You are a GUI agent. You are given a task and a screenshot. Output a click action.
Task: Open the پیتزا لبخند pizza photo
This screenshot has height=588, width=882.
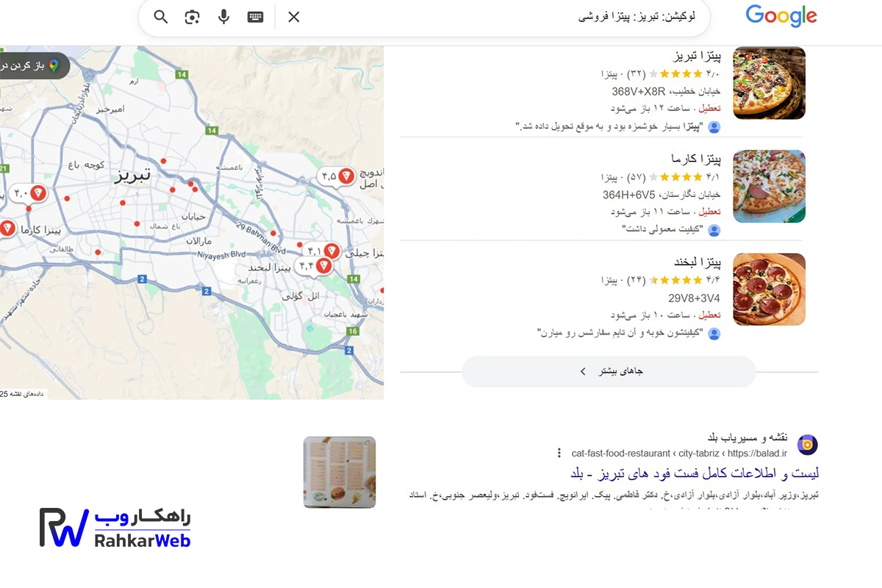pyautogui.click(x=770, y=290)
